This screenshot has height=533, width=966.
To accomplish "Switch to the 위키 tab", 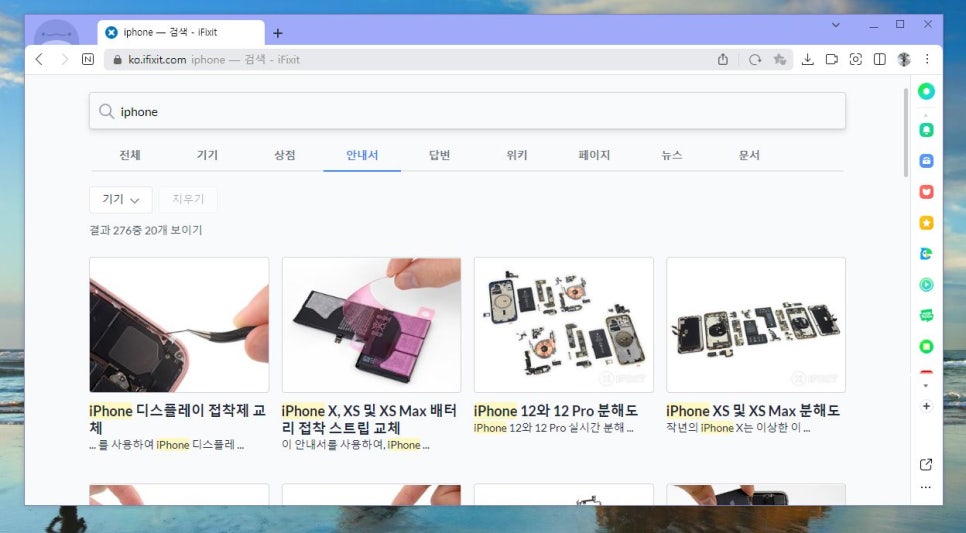I will 517,155.
